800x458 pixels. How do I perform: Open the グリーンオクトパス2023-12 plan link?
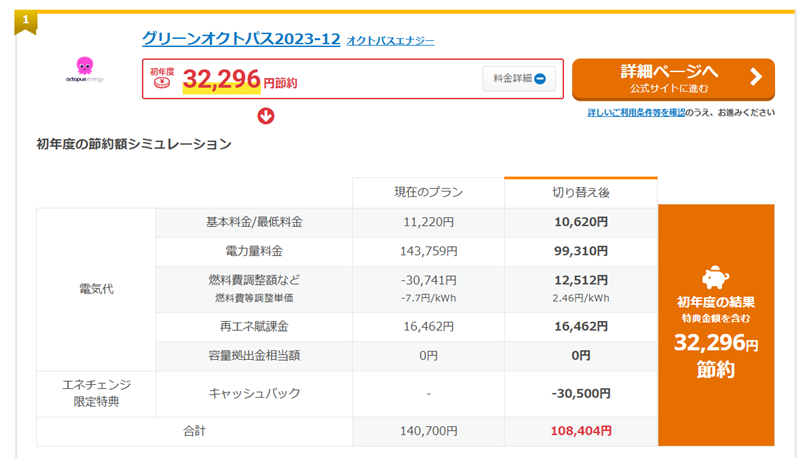(x=241, y=38)
